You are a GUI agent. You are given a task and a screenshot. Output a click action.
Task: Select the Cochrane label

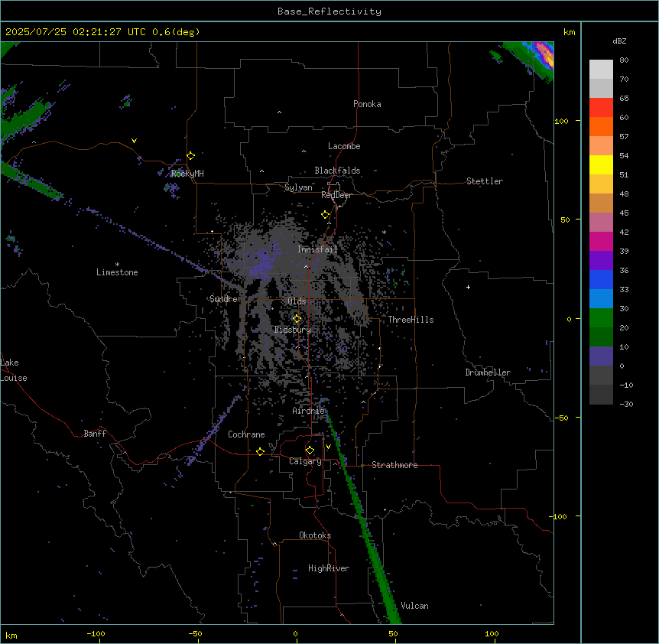[x=246, y=434]
